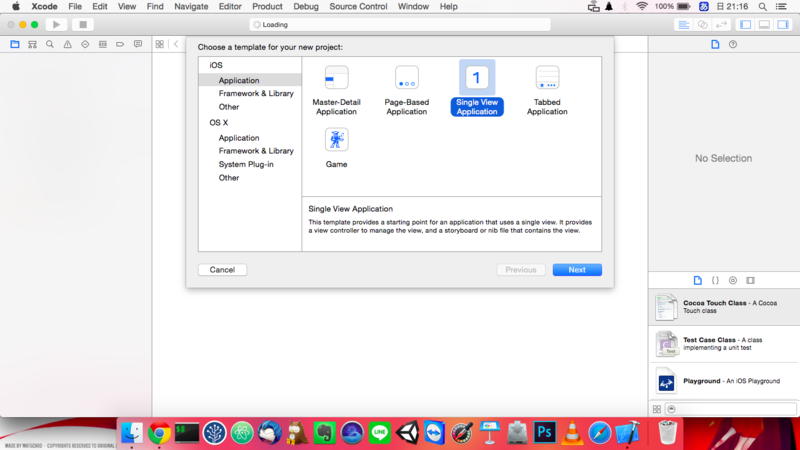Image resolution: width=800 pixels, height=450 pixels.
Task: Open Unity from the Dock
Action: (407, 433)
